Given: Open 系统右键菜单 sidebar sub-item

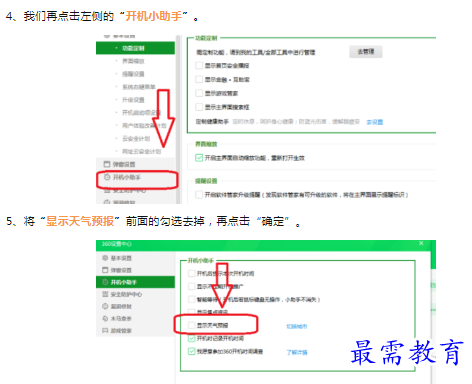Looking at the screenshot, I should (139, 87).
